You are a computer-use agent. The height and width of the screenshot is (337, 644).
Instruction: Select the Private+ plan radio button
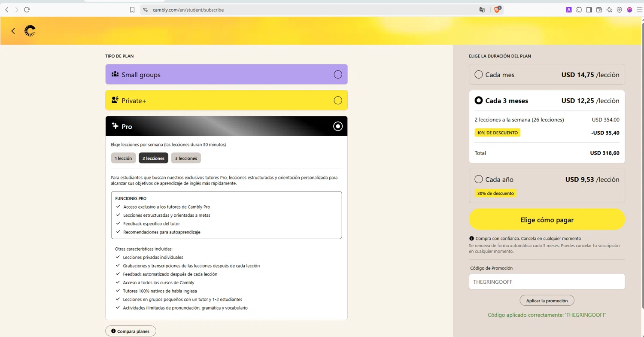coord(338,100)
